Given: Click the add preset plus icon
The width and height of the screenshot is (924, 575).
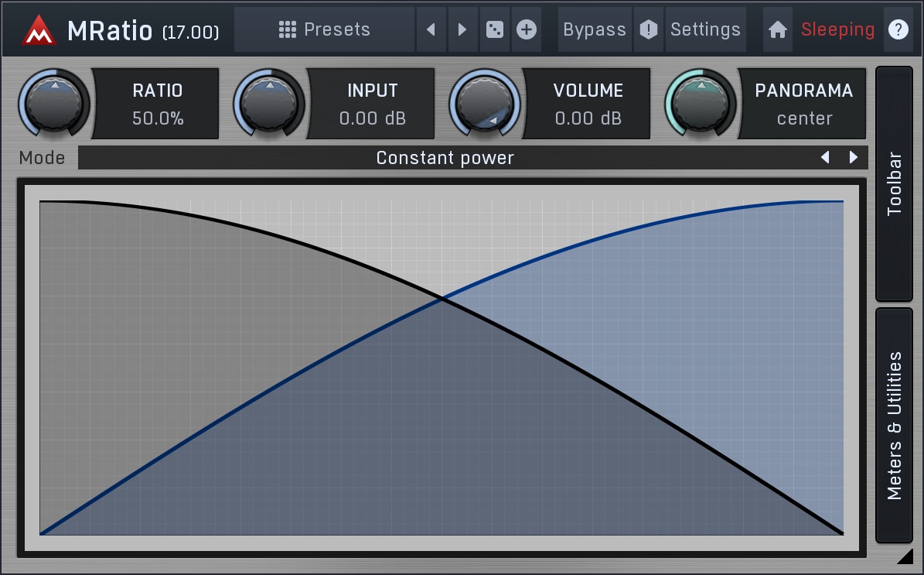Looking at the screenshot, I should 527,30.
